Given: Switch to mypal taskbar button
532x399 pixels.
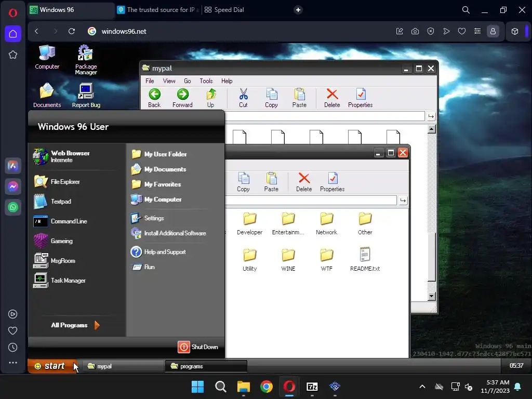Looking at the screenshot, I should pos(123,366).
